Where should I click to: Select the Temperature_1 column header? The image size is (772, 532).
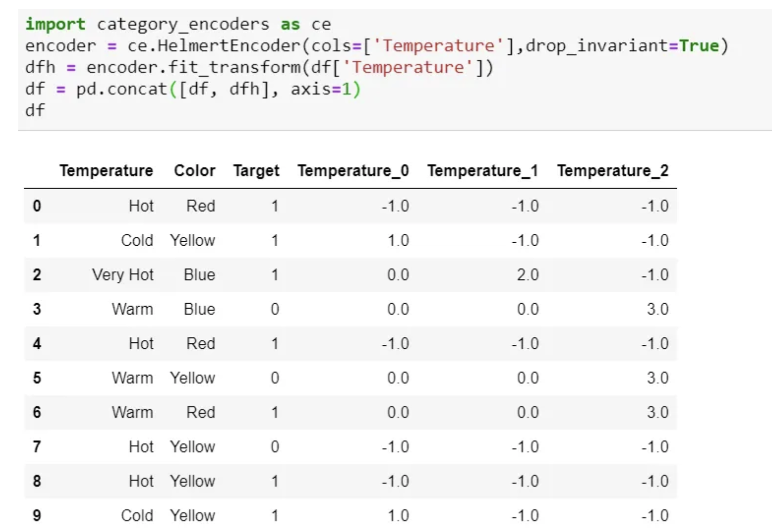[482, 171]
